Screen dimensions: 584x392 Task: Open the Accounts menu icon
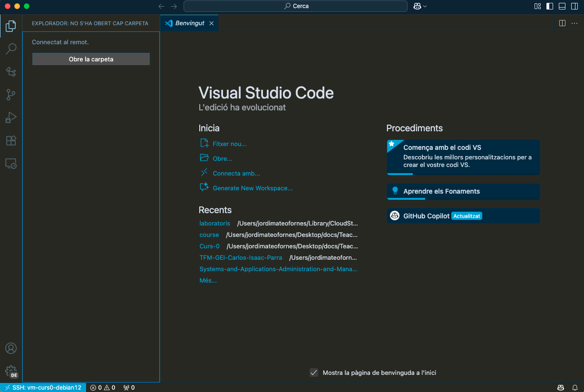click(x=11, y=348)
